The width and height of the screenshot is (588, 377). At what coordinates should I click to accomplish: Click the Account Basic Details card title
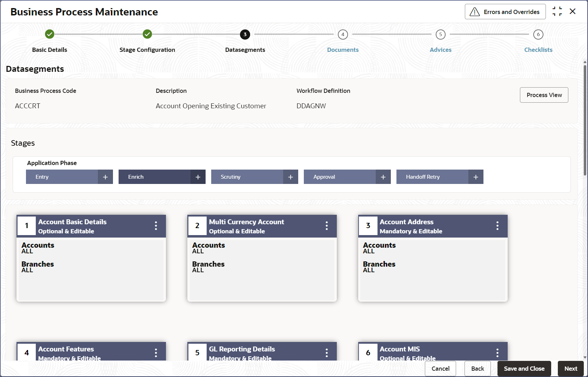72,222
